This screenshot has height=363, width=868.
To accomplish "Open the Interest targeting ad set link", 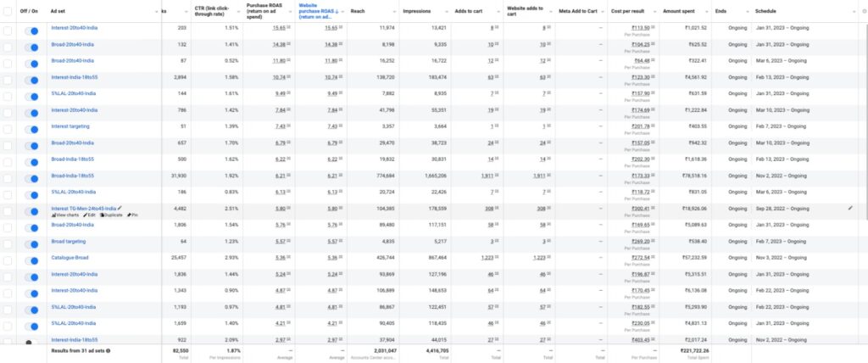I will coord(71,126).
